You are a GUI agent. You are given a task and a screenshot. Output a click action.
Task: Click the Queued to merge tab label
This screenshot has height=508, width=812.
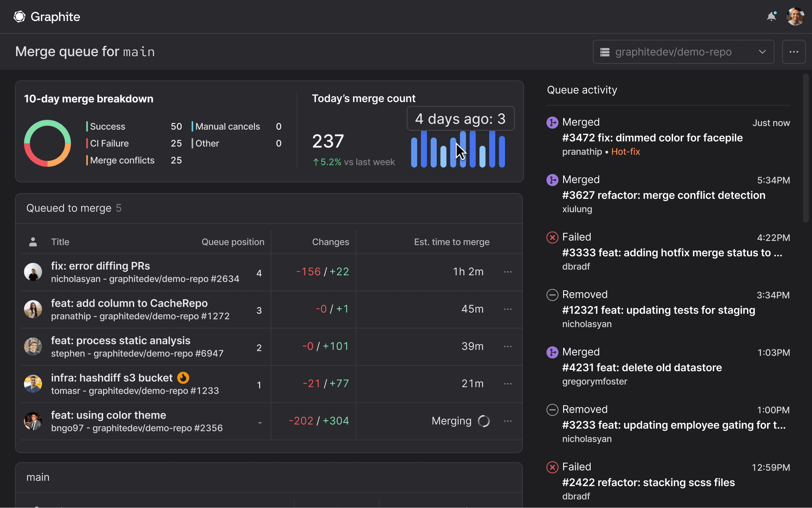coord(69,208)
